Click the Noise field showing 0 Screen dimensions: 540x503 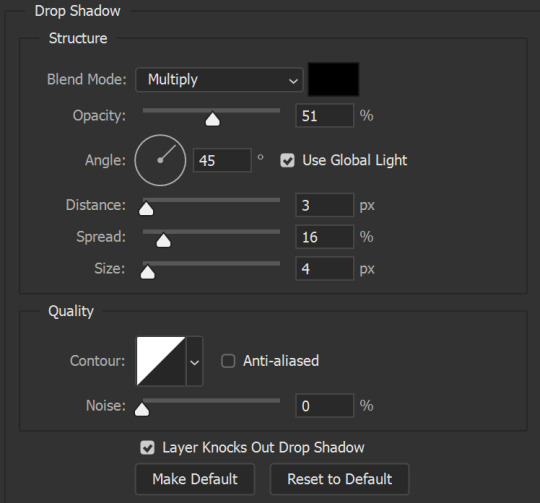pos(324,406)
